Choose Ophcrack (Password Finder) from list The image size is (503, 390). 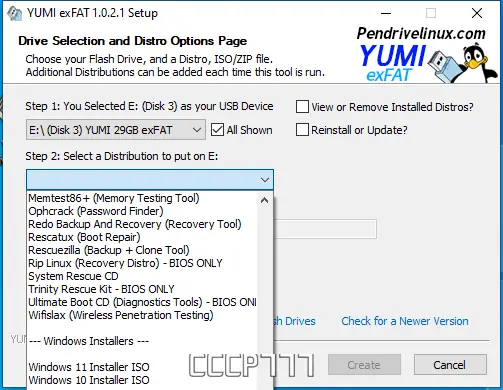142,211
